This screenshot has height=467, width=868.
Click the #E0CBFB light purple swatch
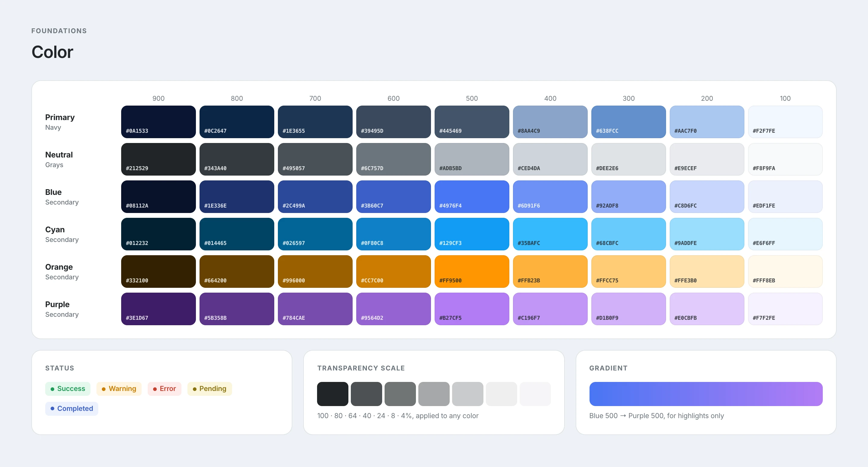tap(706, 309)
